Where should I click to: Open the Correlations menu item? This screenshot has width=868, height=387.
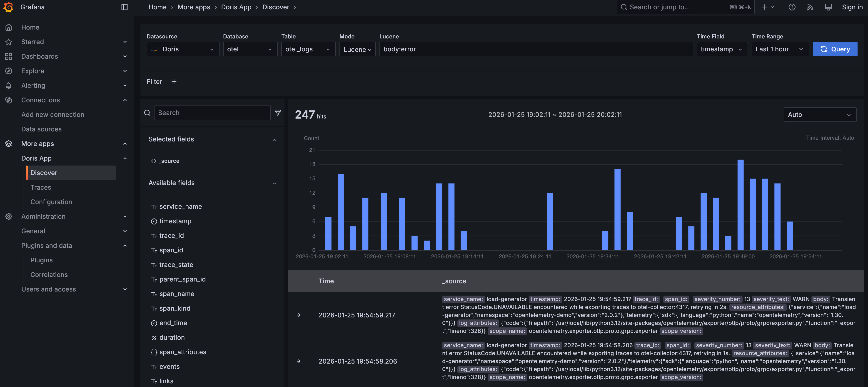click(49, 275)
